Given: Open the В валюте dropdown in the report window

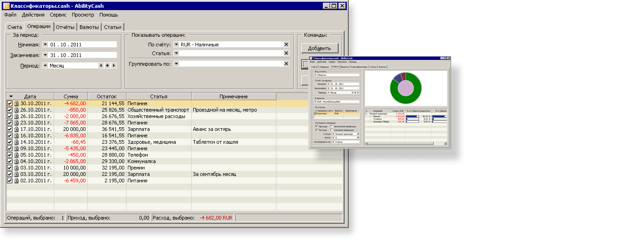Looking at the screenshot, I should coord(315,102).
